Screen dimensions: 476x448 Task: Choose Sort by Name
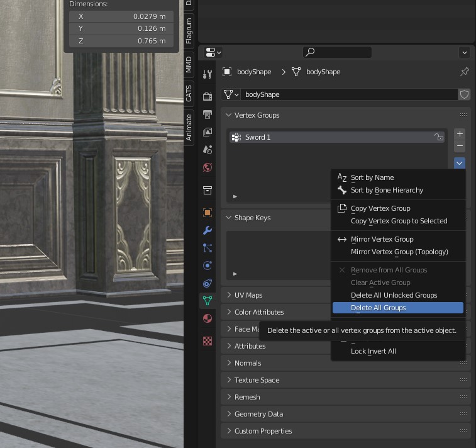click(398, 177)
